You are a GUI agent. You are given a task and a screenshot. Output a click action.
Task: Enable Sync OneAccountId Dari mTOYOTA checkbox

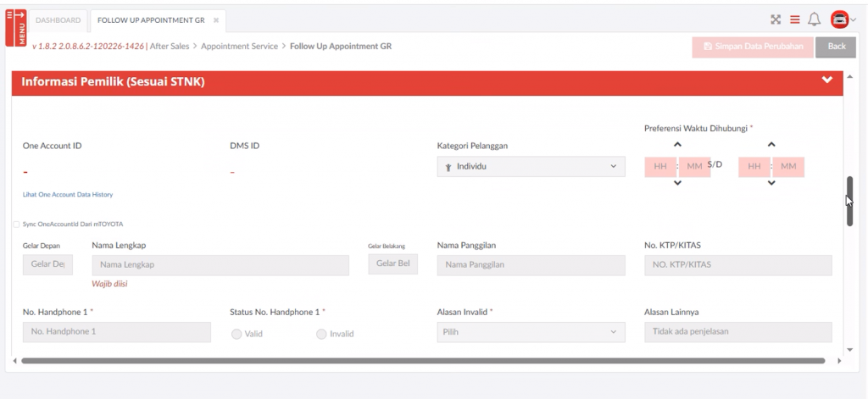click(x=17, y=224)
